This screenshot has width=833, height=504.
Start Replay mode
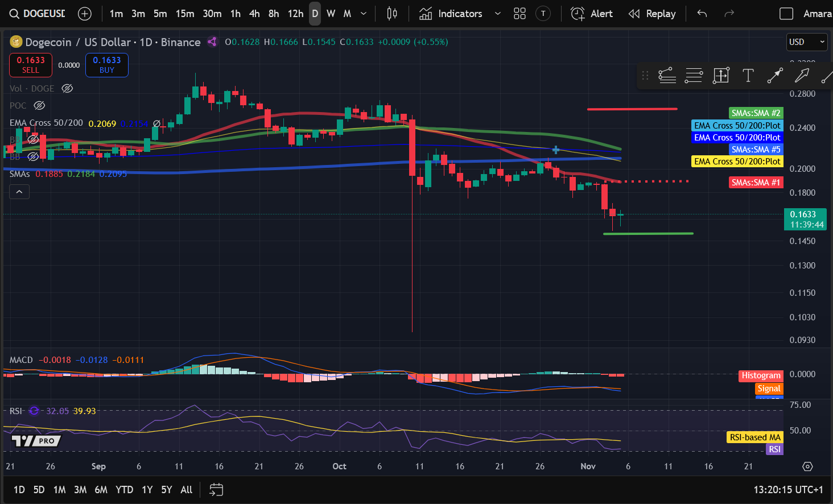[x=652, y=13]
